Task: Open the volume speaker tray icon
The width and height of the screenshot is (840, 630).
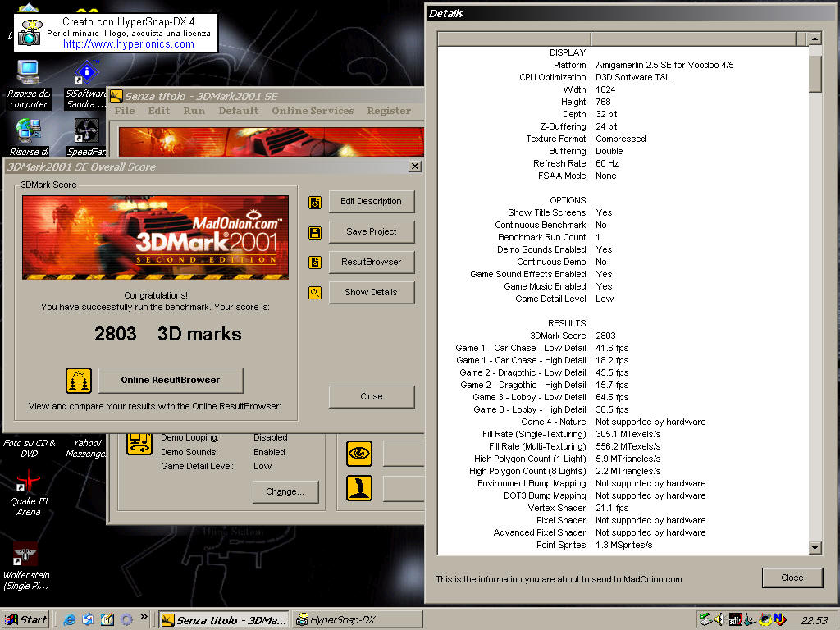Action: click(x=719, y=620)
